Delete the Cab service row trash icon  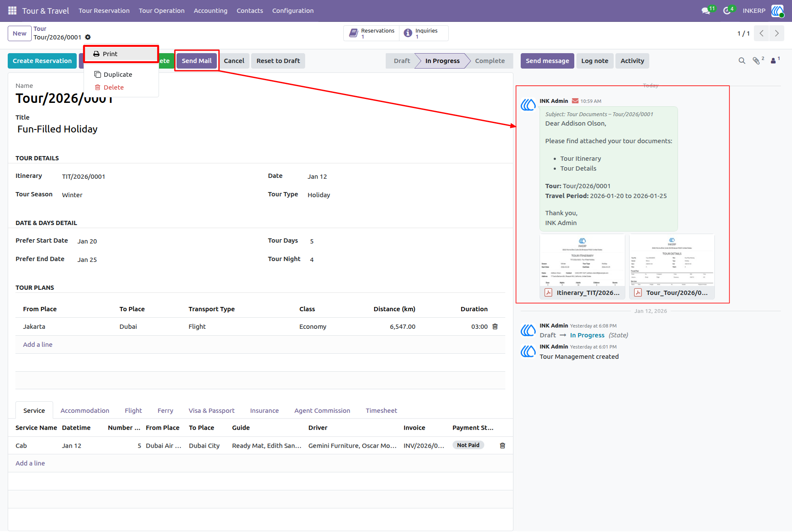click(502, 446)
